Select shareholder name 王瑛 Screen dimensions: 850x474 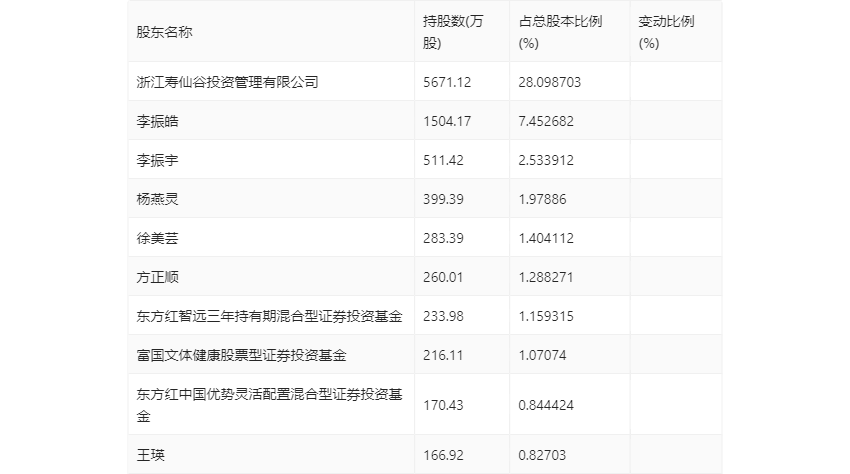coord(150,455)
